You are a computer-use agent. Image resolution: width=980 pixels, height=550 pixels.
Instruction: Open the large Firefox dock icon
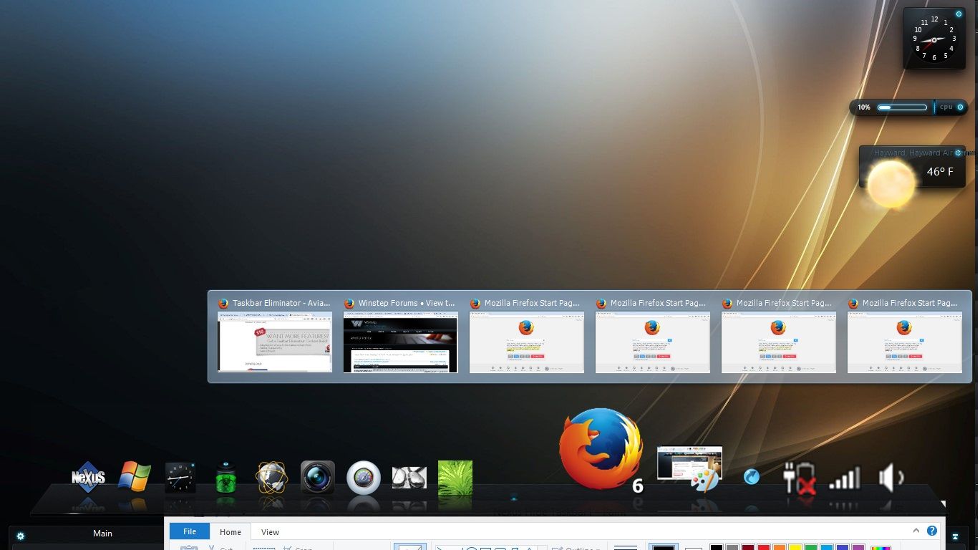point(601,449)
